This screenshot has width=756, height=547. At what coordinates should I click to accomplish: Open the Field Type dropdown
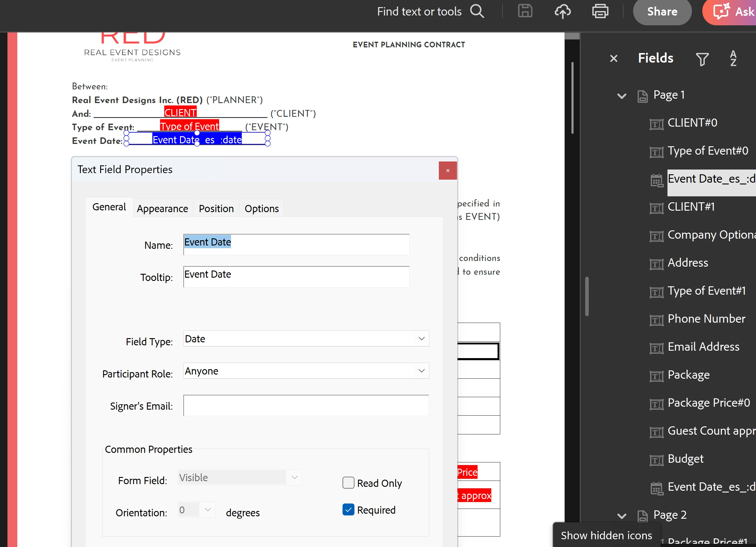pyautogui.click(x=306, y=338)
